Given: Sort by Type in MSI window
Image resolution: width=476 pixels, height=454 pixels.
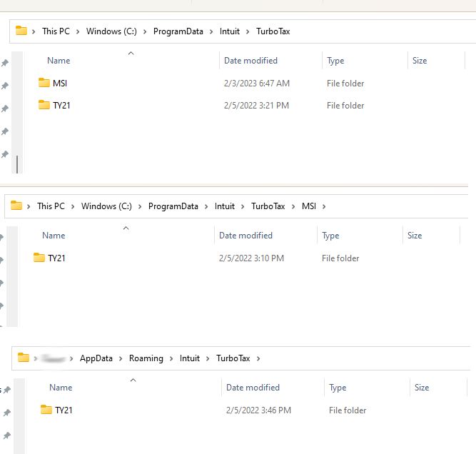Looking at the screenshot, I should coord(330,236).
